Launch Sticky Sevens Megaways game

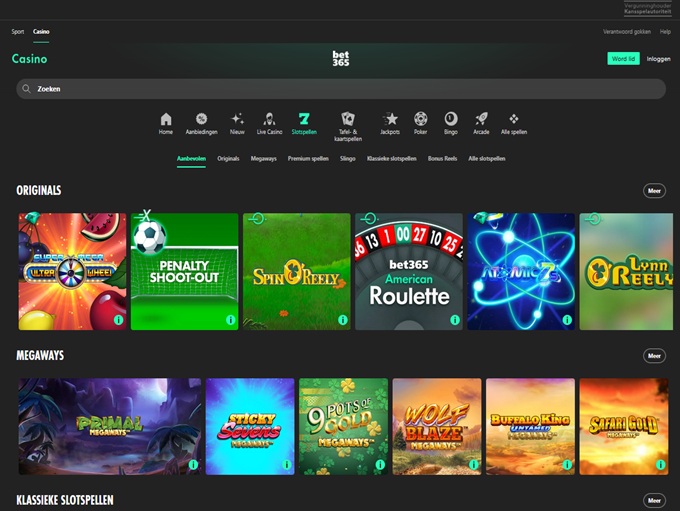coord(250,426)
